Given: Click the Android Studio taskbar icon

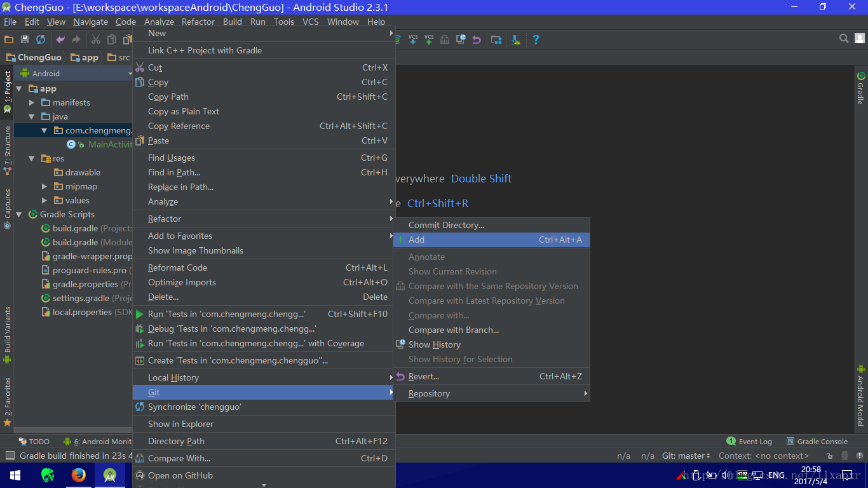Looking at the screenshot, I should click(109, 475).
